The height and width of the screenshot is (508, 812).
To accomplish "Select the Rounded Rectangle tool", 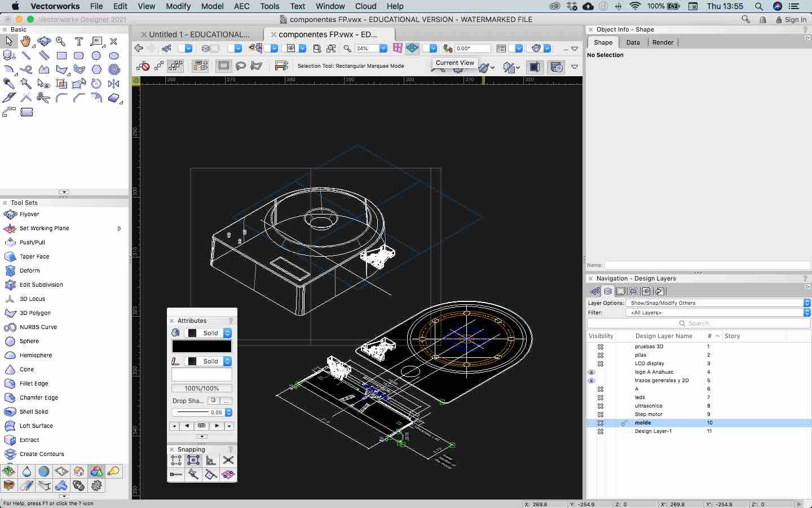I will [79, 56].
